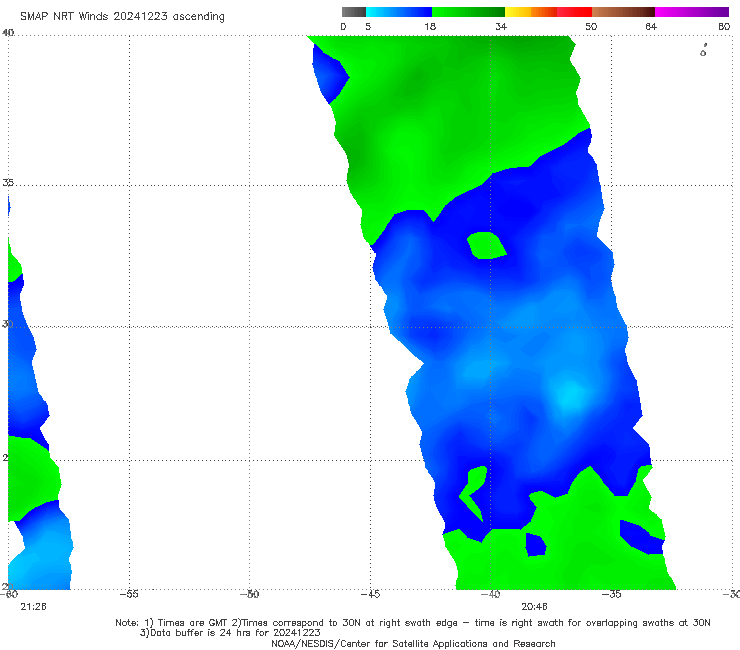Click the cyan-blue segment of the color bar

coord(399,12)
